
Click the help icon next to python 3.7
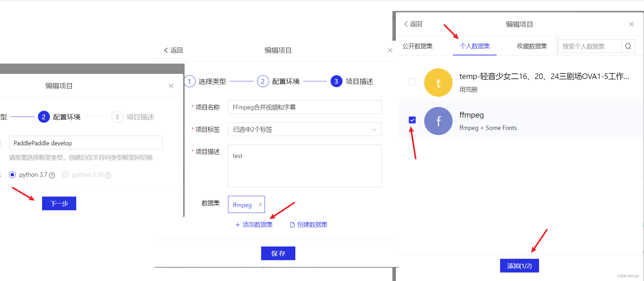(x=52, y=175)
